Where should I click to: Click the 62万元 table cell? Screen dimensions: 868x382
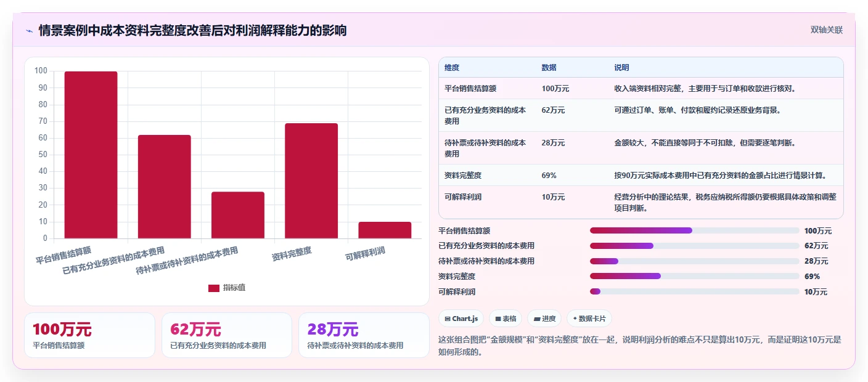pyautogui.click(x=553, y=110)
